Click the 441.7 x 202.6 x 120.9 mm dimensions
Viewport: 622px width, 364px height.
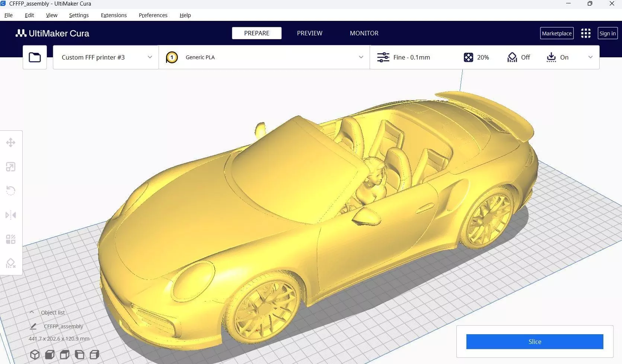(59, 339)
